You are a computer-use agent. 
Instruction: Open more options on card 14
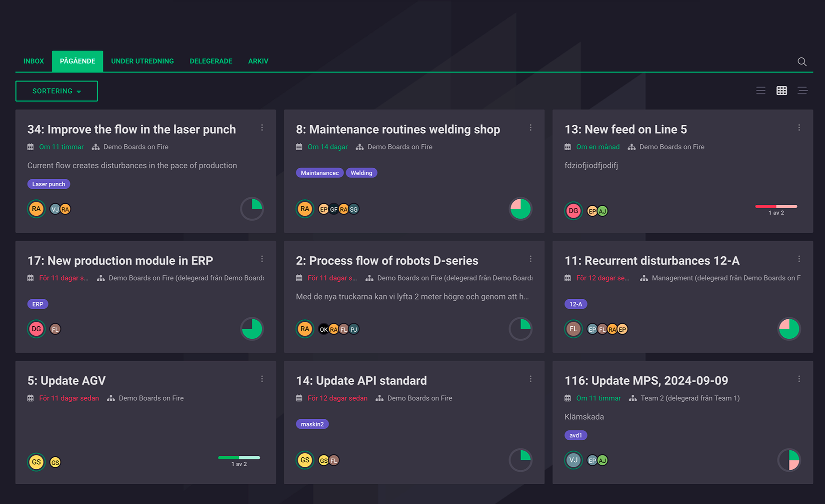click(531, 379)
